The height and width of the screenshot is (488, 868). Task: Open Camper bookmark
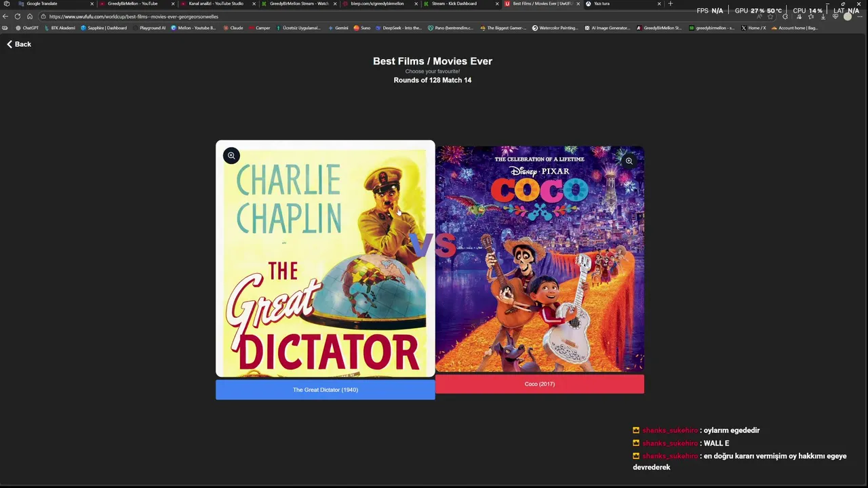click(260, 28)
